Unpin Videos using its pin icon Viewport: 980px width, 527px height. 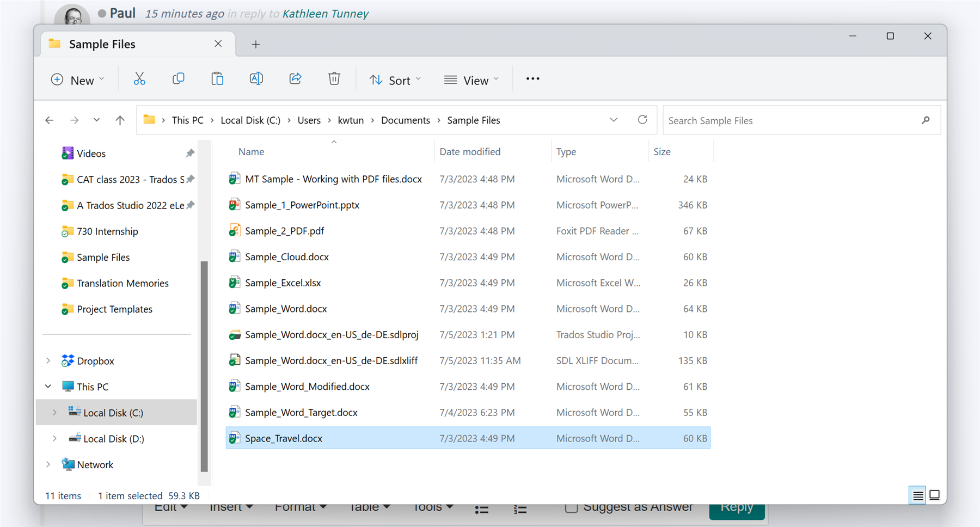click(x=190, y=154)
